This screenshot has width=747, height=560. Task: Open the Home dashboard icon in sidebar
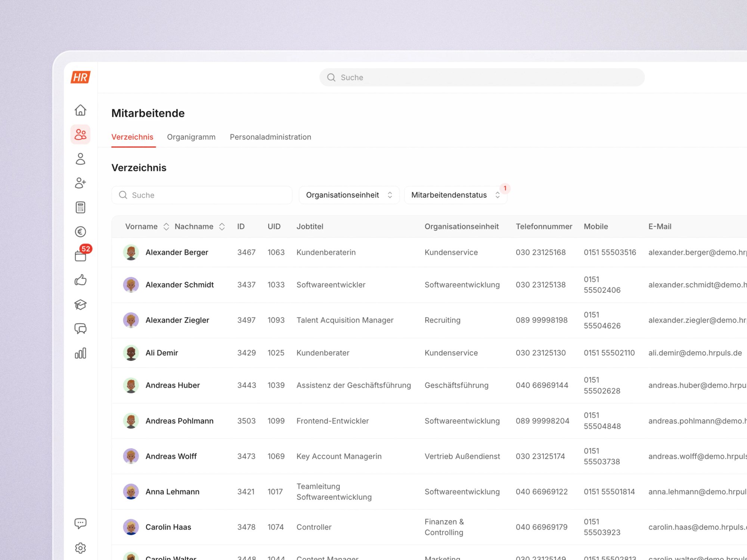pyautogui.click(x=80, y=110)
